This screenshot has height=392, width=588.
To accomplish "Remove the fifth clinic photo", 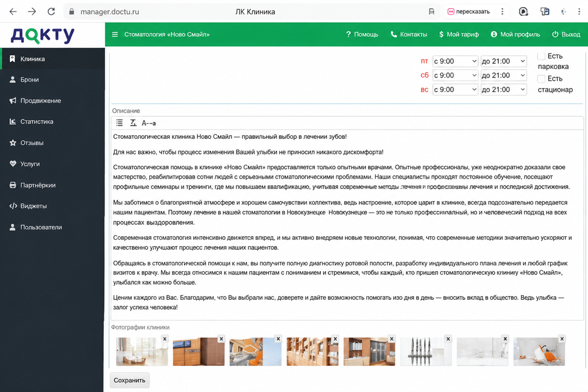I will (391, 339).
